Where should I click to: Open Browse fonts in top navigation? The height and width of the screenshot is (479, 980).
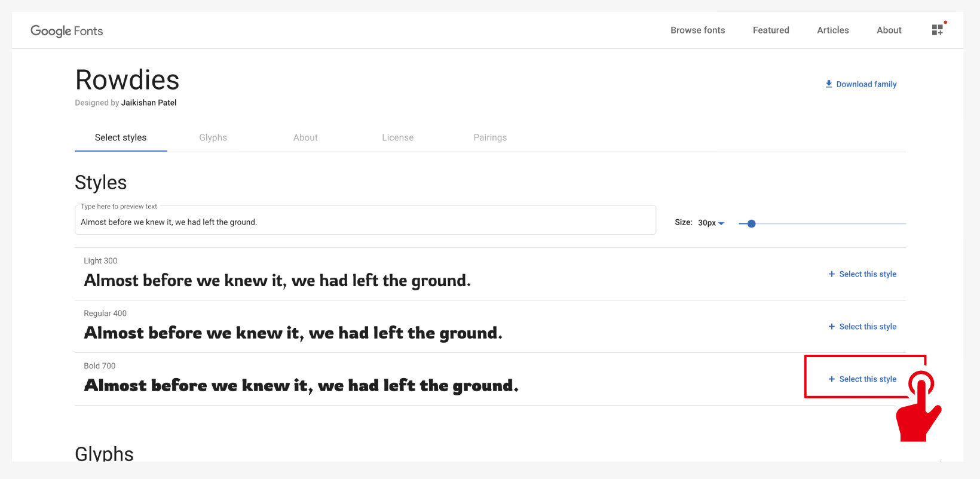coord(697,30)
